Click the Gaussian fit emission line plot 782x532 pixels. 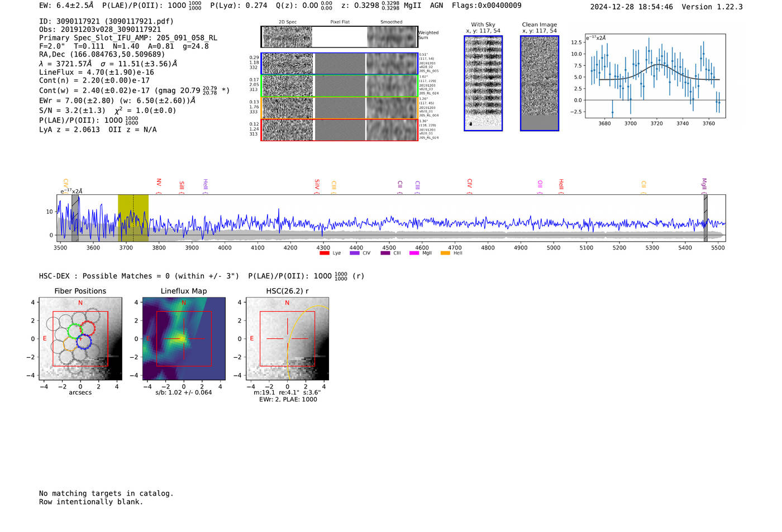click(x=655, y=76)
